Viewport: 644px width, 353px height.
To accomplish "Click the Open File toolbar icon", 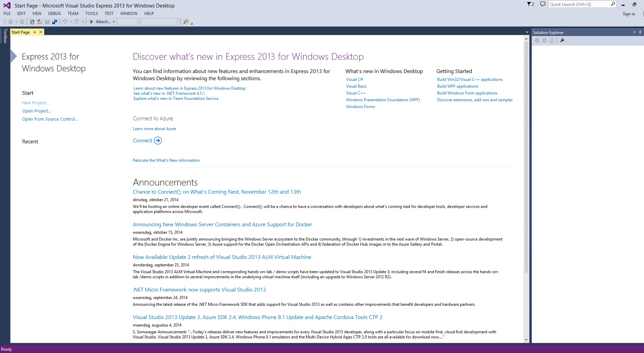I will [39, 22].
